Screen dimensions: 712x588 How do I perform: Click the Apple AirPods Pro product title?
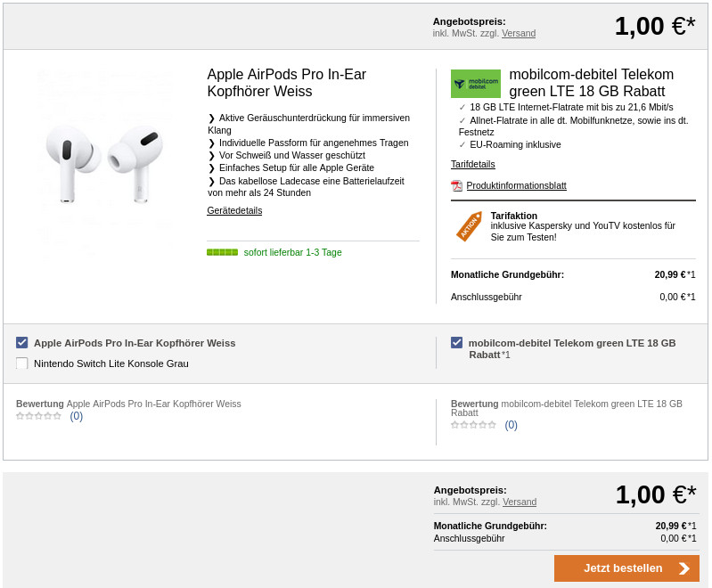pos(286,83)
